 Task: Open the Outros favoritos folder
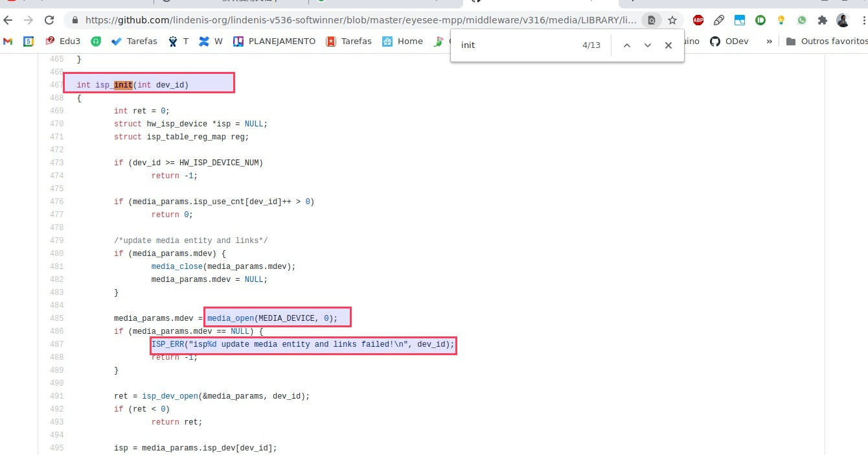(x=826, y=41)
